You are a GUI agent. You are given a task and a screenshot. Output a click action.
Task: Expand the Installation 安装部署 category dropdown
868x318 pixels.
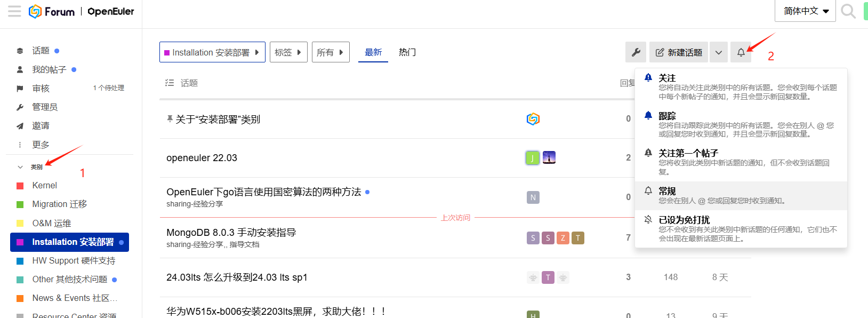pyautogui.click(x=212, y=52)
